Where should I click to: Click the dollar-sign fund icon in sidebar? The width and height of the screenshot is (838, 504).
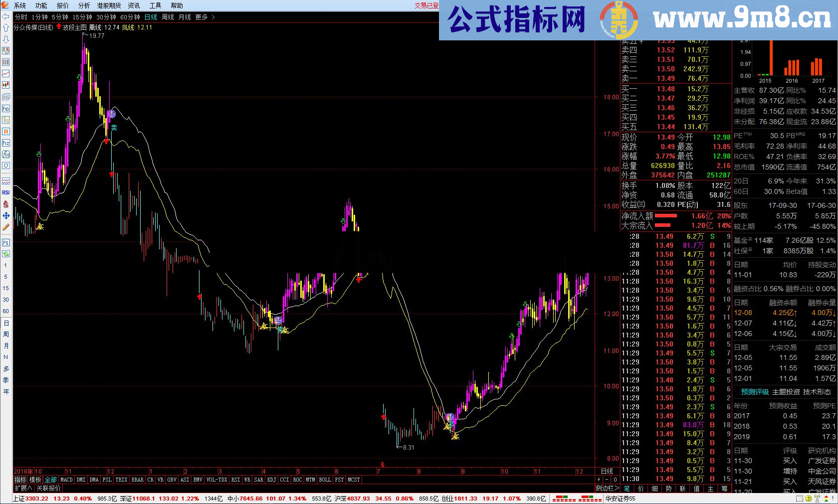click(5, 204)
